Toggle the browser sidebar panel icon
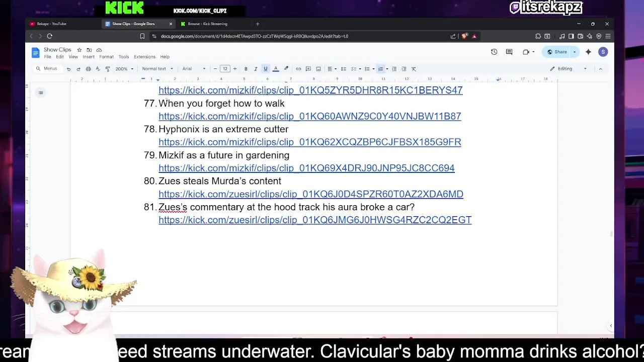 571,36
